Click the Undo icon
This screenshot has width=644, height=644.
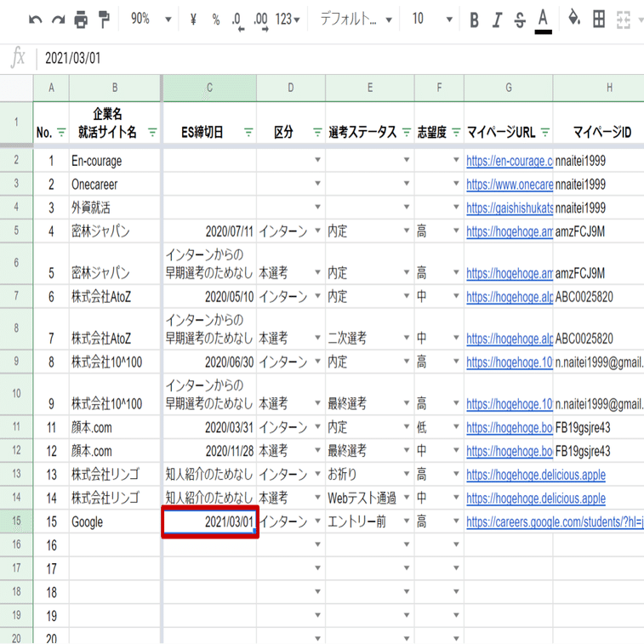click(x=36, y=20)
